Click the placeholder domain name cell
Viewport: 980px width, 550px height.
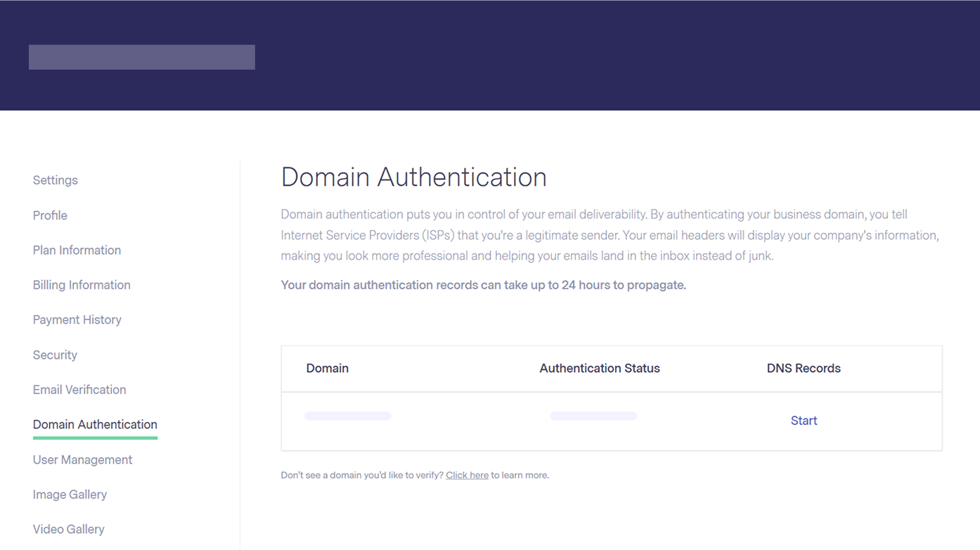point(347,416)
